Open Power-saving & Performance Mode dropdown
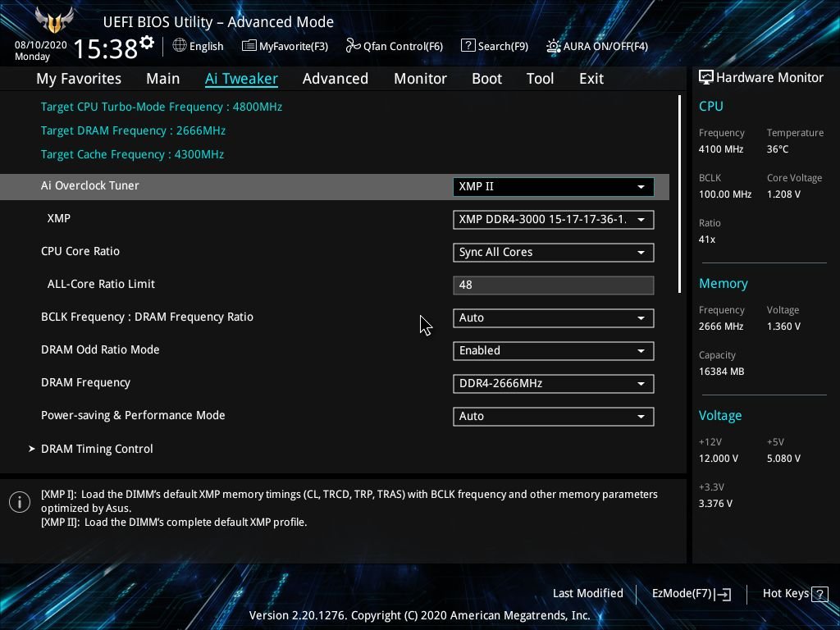This screenshot has height=630, width=840. point(554,416)
